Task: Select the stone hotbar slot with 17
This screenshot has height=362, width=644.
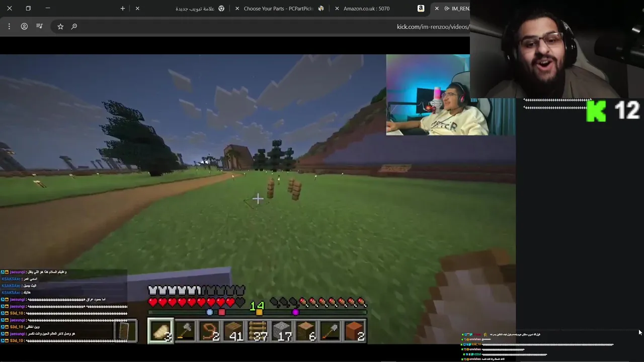Action: click(282, 332)
